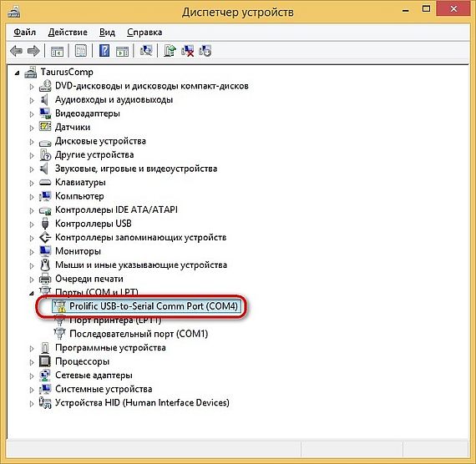Click Scan for hardware changes toolbar icon
This screenshot has height=464, width=476.
tap(146, 50)
